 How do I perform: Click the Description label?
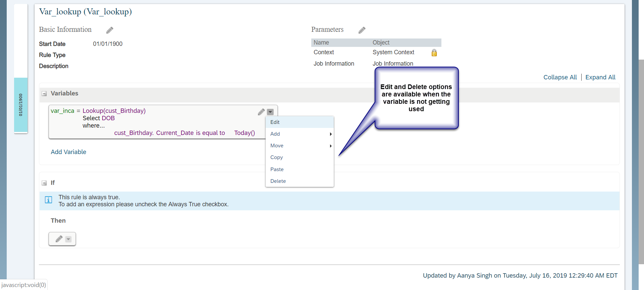click(x=54, y=66)
